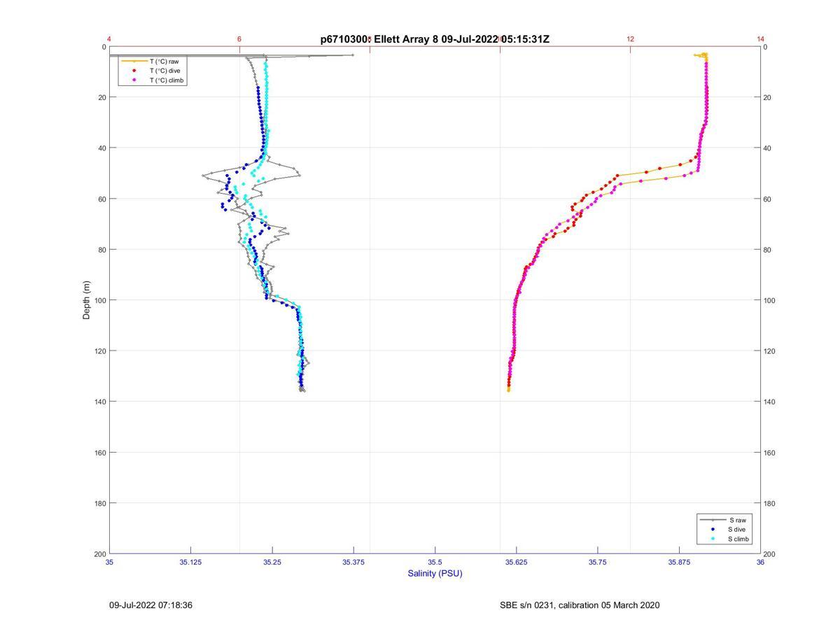Click left depth tick label 200
This screenshot has height=622, width=840.
tap(100, 553)
